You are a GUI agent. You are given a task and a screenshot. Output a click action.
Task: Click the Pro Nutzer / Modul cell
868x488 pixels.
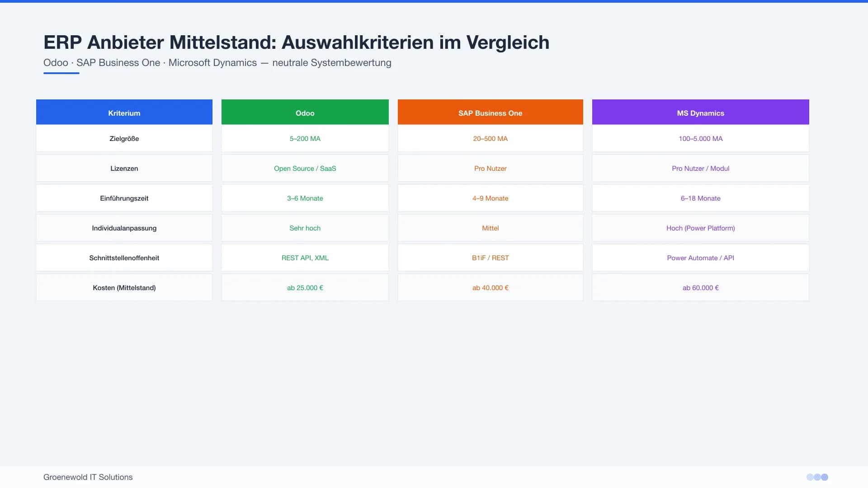coord(701,168)
